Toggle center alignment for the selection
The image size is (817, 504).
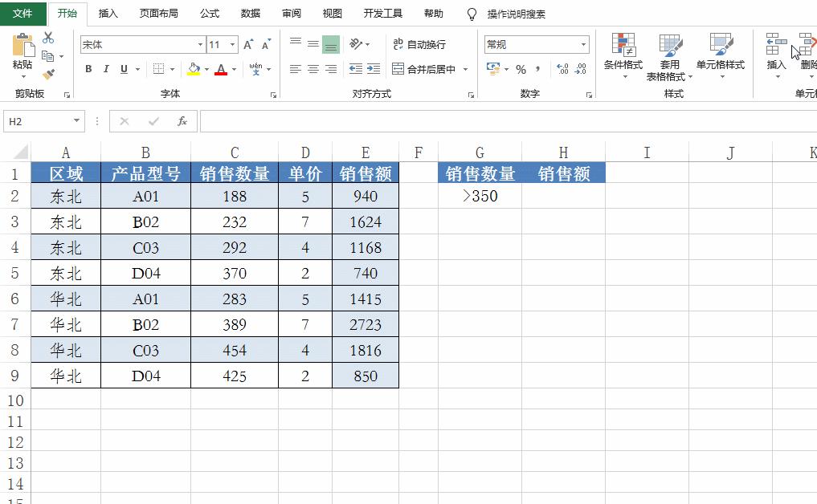coord(314,70)
